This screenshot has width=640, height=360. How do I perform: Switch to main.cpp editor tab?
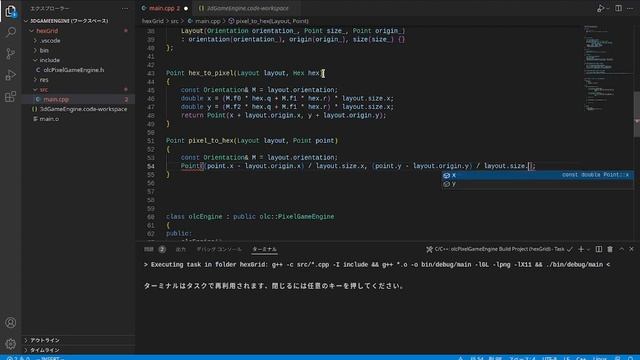click(164, 8)
